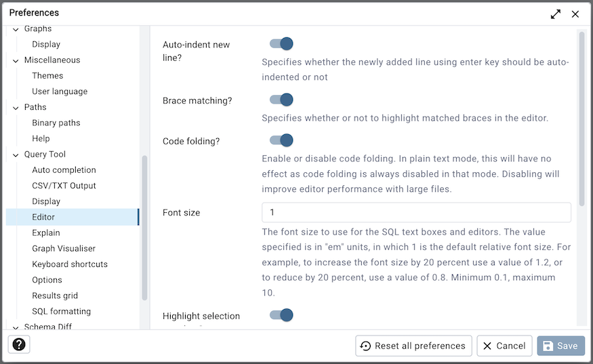The width and height of the screenshot is (593, 364).
Task: Select Themes under Miscellaneous
Action: point(47,76)
